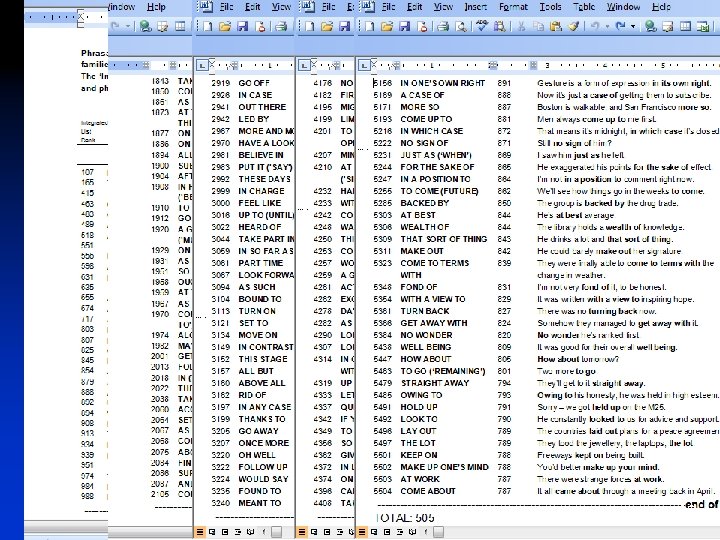The image size is (720, 540).
Task: Open Edit menu in rightmost Word window
Action: [414, 7]
